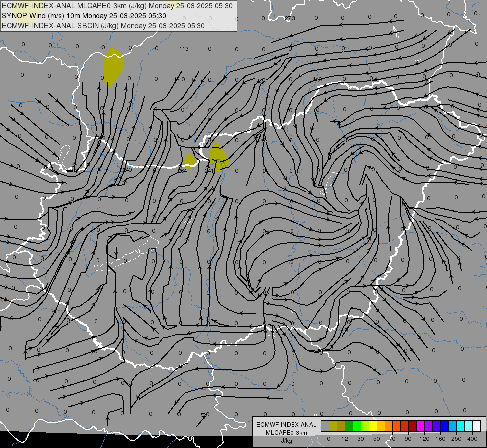
Task: Click the 264 value on the map
Action: point(182,171)
